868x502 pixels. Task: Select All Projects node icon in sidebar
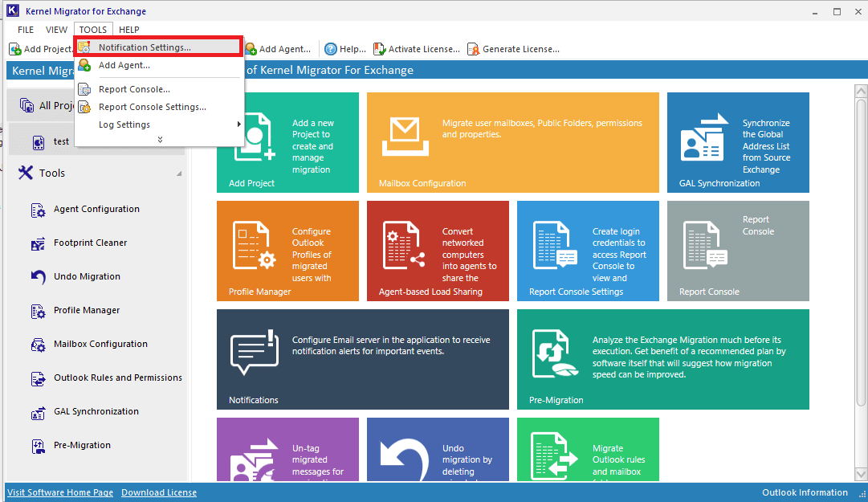pyautogui.click(x=26, y=105)
